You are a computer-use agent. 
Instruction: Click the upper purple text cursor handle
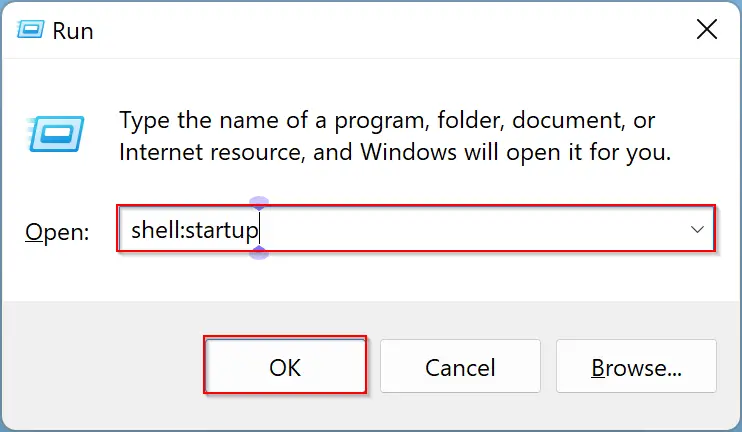click(x=259, y=204)
